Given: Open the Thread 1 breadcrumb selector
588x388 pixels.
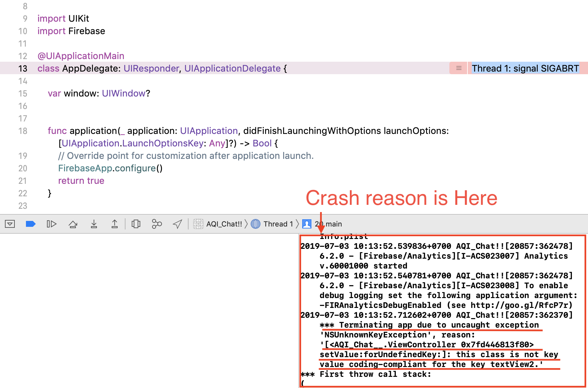Looking at the screenshot, I should click(x=272, y=224).
